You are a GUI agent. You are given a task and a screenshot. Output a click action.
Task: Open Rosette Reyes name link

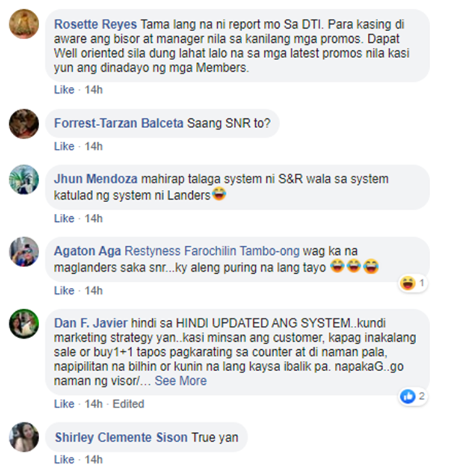(x=95, y=25)
